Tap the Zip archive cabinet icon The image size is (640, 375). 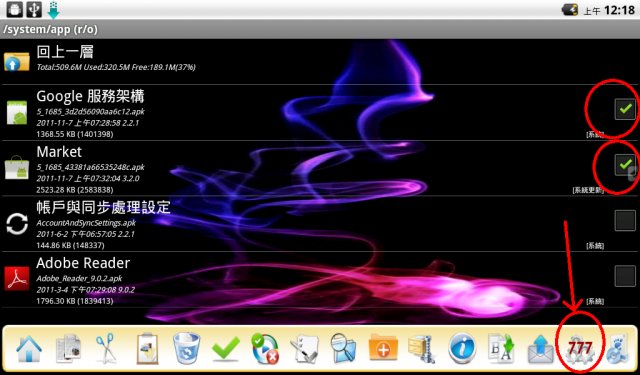pyautogui.click(x=422, y=349)
